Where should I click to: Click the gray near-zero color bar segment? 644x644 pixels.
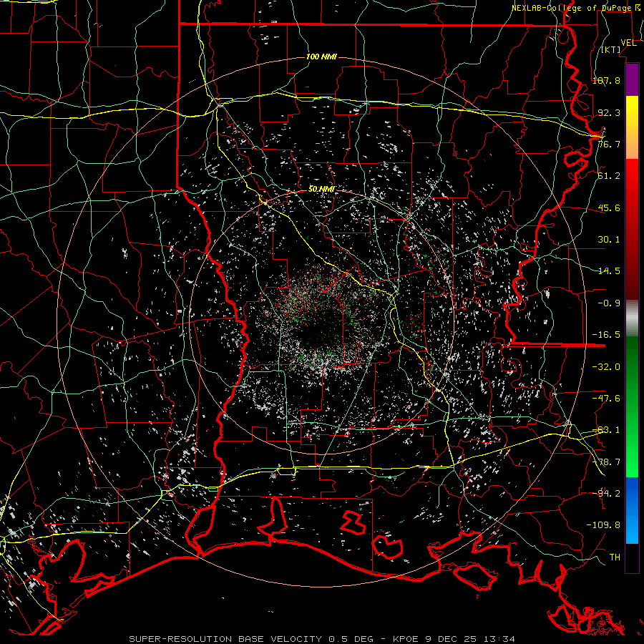632,318
